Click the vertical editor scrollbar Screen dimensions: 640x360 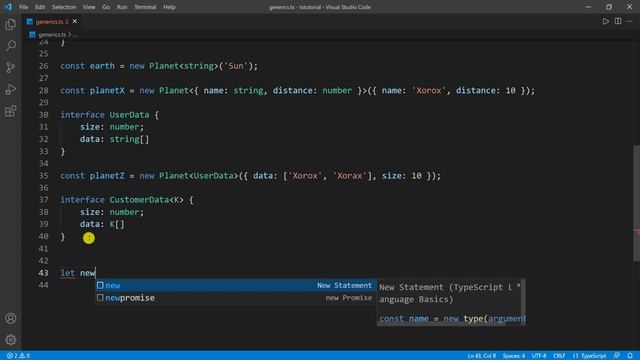636,203
